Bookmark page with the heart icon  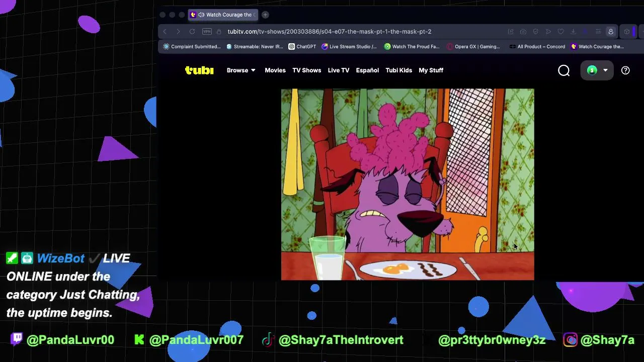[561, 32]
